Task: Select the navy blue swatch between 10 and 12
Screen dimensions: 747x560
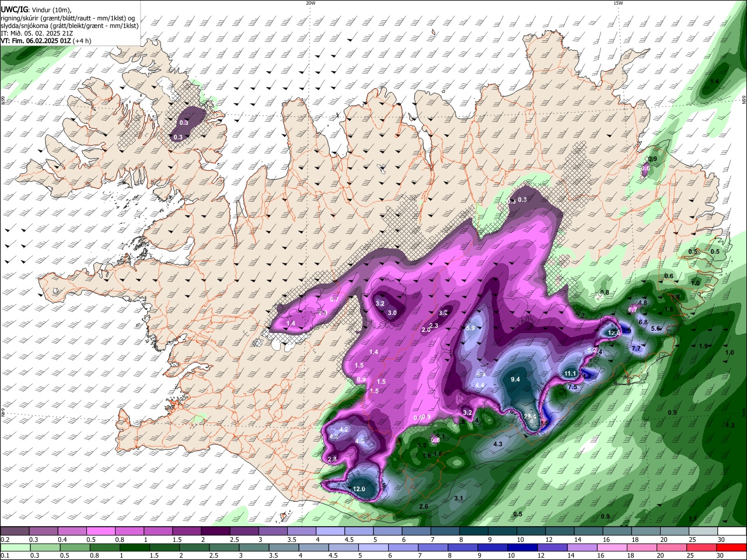Action: [x=522, y=547]
